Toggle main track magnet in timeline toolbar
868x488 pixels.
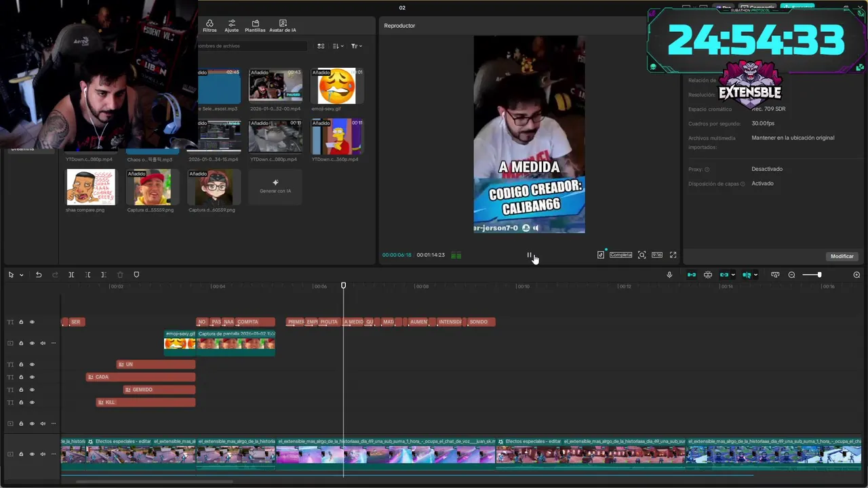click(x=692, y=274)
